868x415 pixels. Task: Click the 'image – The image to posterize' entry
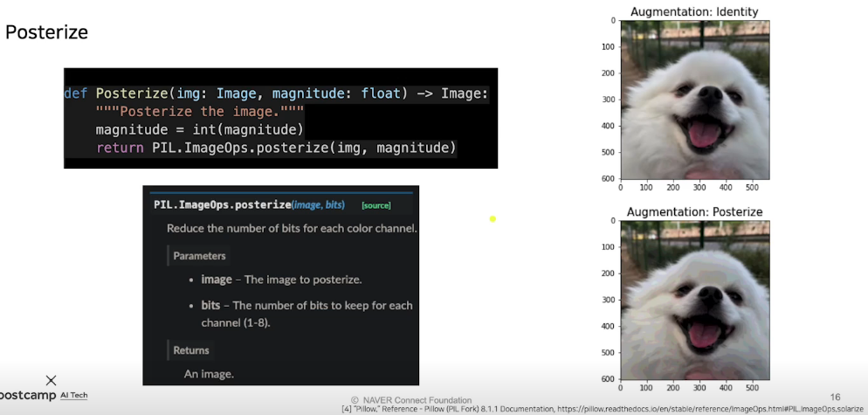pos(281,280)
